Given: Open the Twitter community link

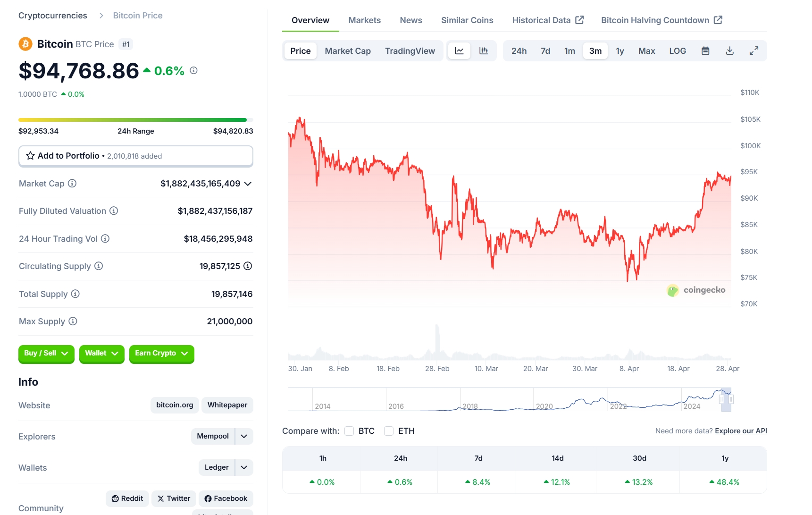Looking at the screenshot, I should [x=174, y=498].
